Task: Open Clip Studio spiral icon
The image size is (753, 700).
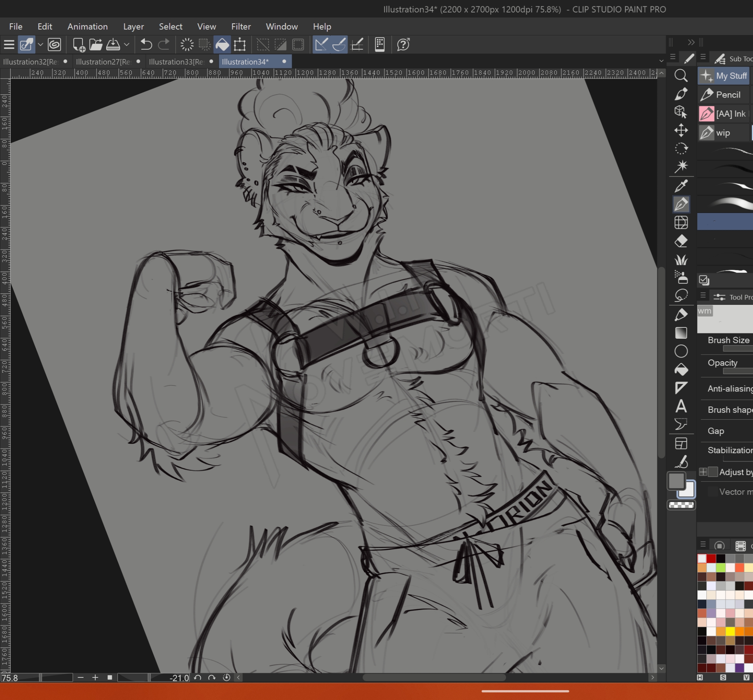Action: coord(55,45)
